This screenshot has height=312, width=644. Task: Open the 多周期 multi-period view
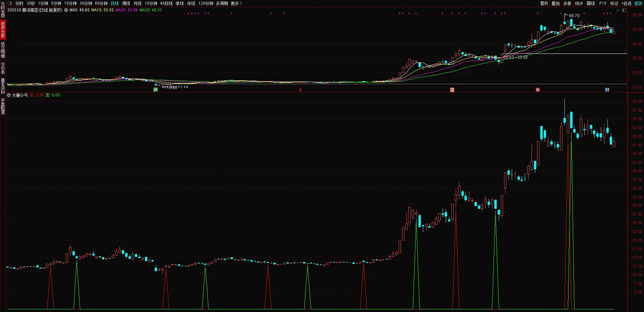tap(222, 3)
